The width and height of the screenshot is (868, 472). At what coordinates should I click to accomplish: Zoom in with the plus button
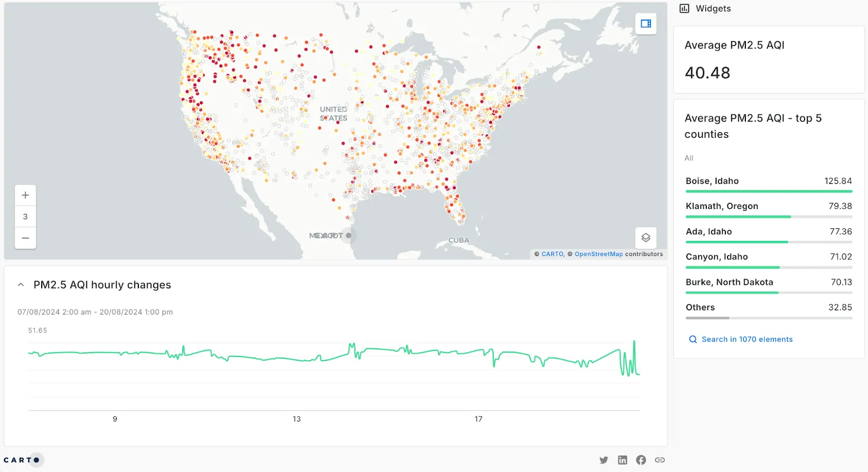point(25,195)
